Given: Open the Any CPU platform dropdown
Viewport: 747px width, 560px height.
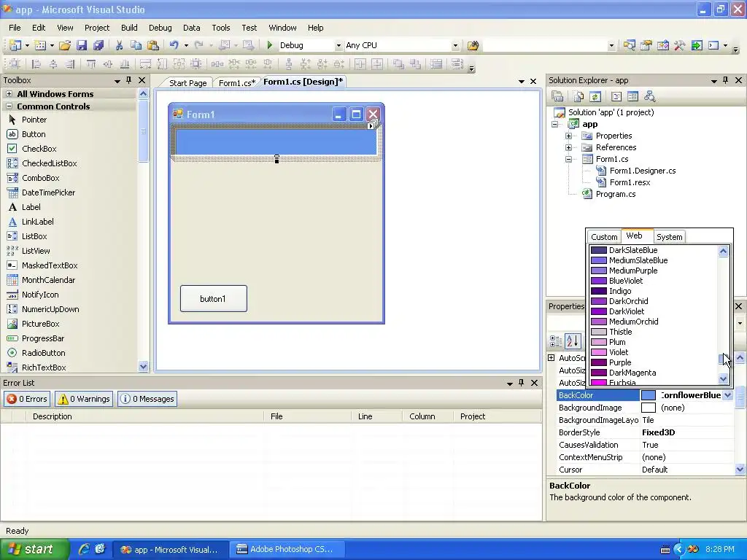Looking at the screenshot, I should pos(455,46).
